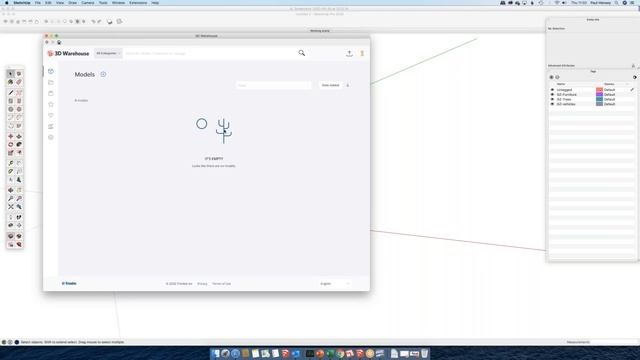Open the Date Added sort dropdown
This screenshot has width=640, height=360.
[331, 85]
